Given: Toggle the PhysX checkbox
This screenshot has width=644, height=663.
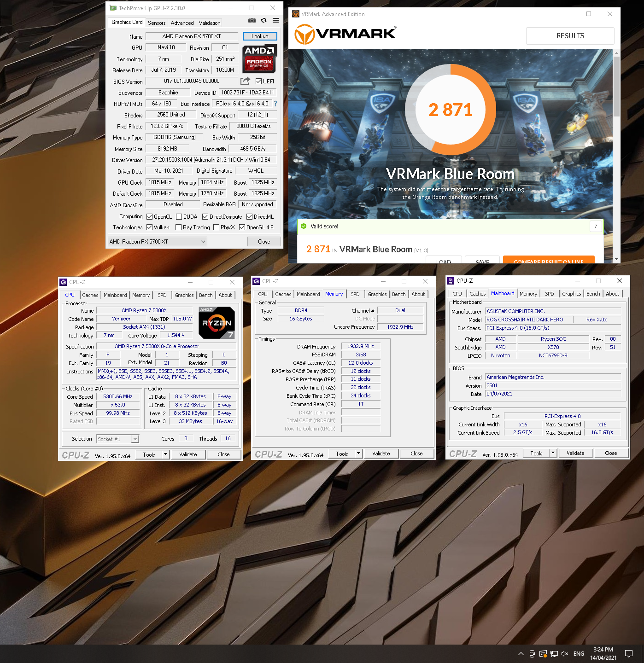Looking at the screenshot, I should tap(217, 227).
